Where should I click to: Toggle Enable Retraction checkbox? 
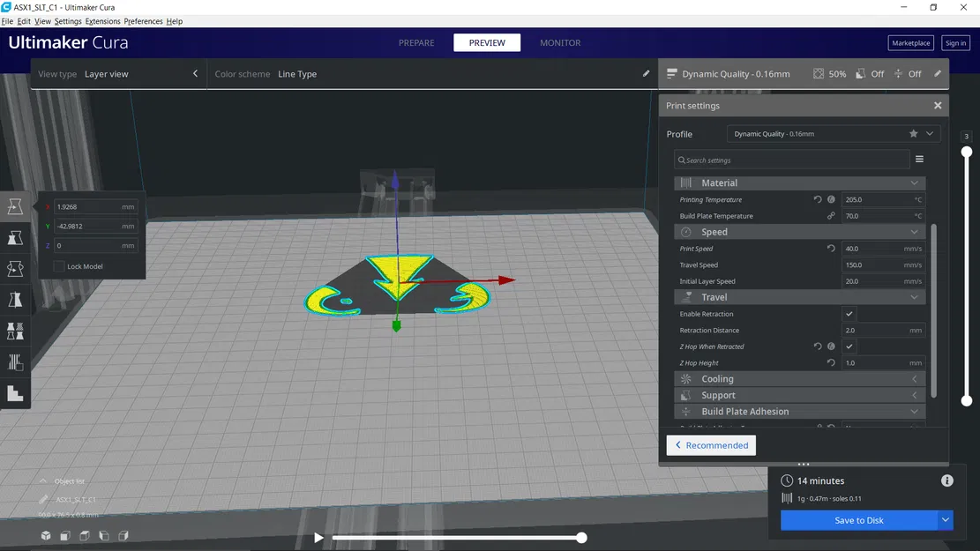(x=849, y=314)
